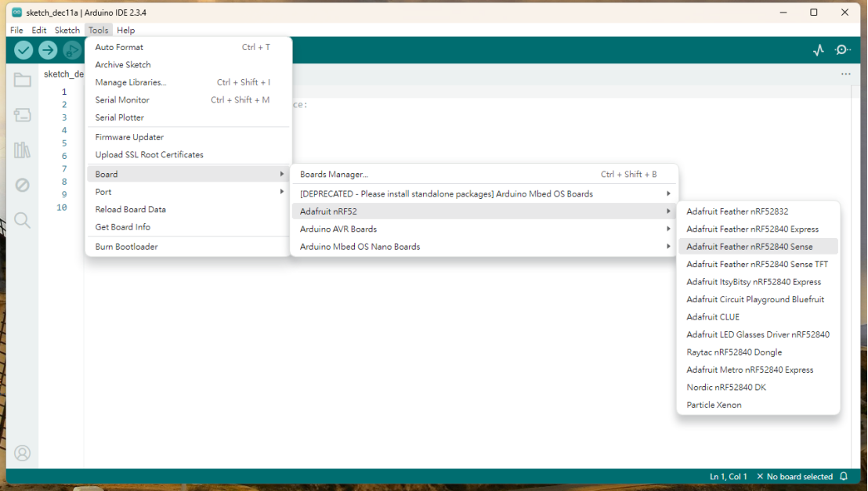Expand Arduino Mbed OS Nano Boards submenu
This screenshot has height=491, width=868.
(484, 247)
